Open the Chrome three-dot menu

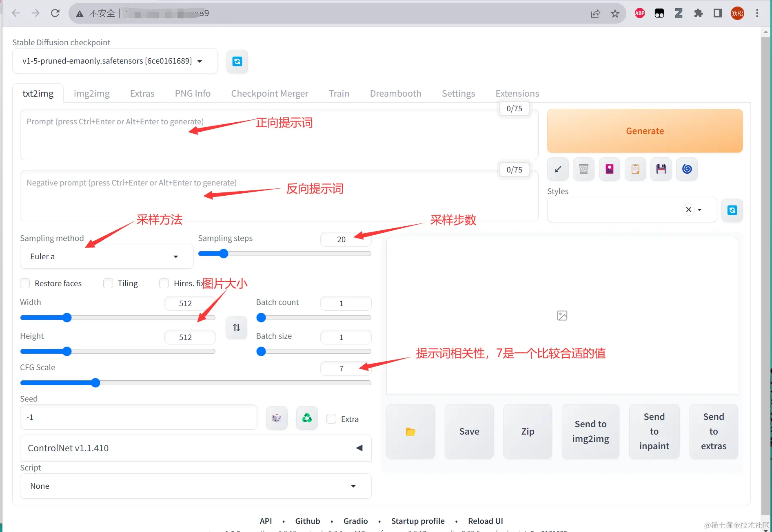pyautogui.click(x=757, y=13)
